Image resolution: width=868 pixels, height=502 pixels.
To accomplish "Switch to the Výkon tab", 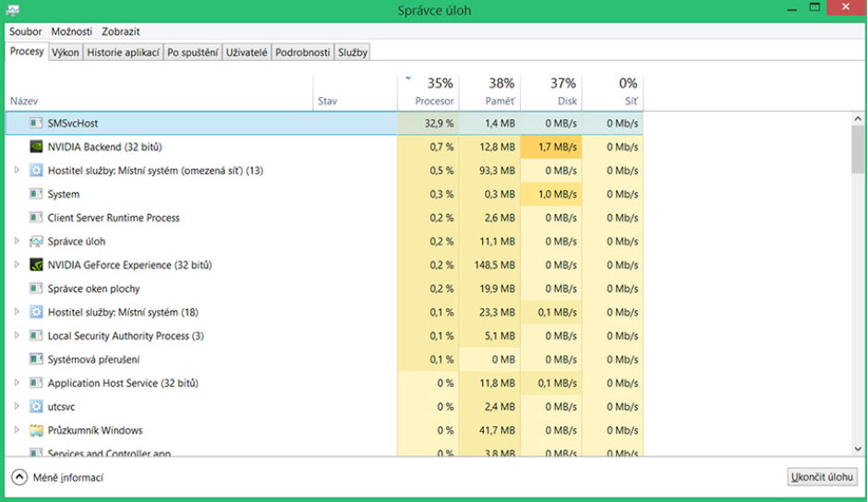I will [x=66, y=53].
